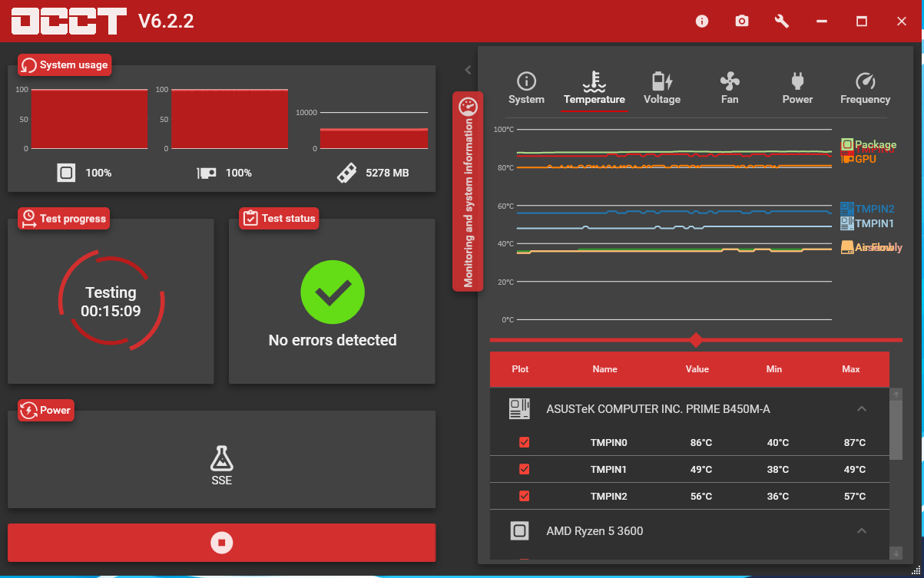Toggle the Monitoring and system information side tab
This screenshot has height=578, width=924.
coord(468,191)
